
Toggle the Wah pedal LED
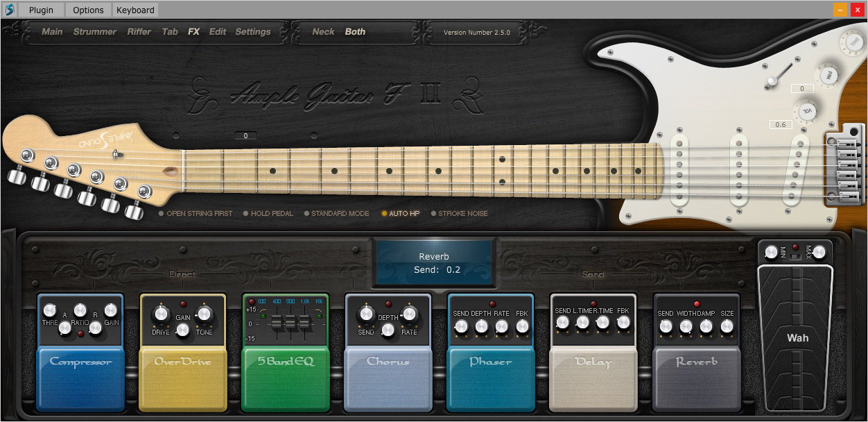796,246
